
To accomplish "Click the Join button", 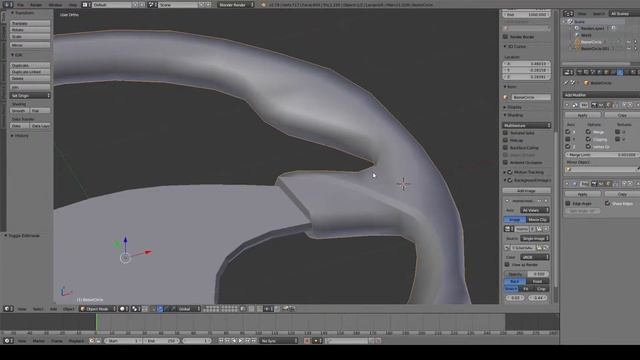I will point(30,87).
